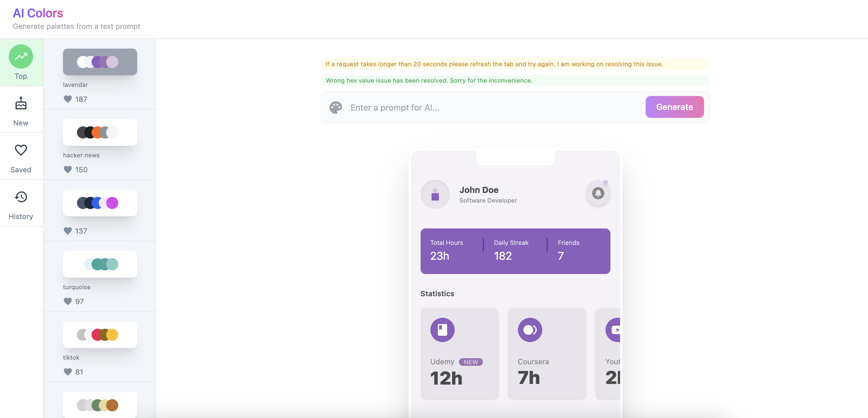Click the notification bell icon

(598, 193)
